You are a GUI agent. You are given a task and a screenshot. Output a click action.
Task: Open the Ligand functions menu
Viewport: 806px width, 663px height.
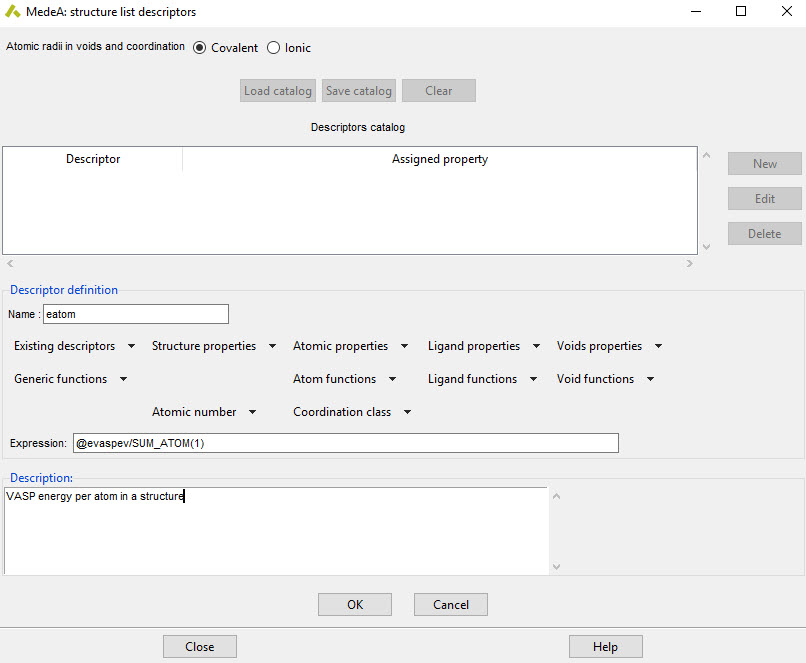[482, 379]
